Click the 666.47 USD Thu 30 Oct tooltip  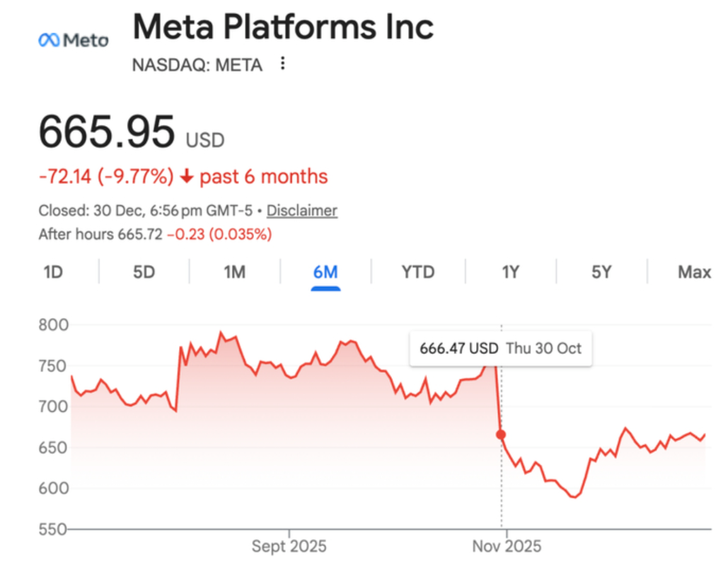500,348
